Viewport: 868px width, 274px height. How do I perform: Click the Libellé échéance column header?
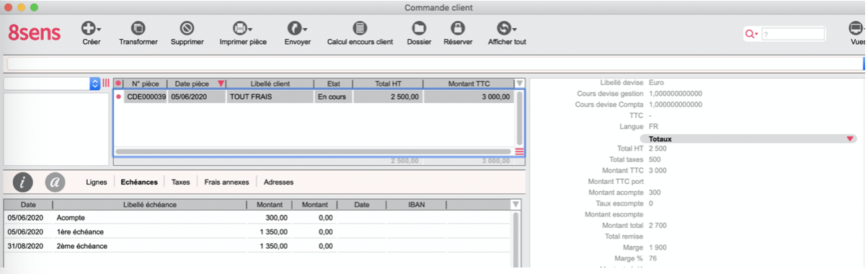click(x=149, y=205)
